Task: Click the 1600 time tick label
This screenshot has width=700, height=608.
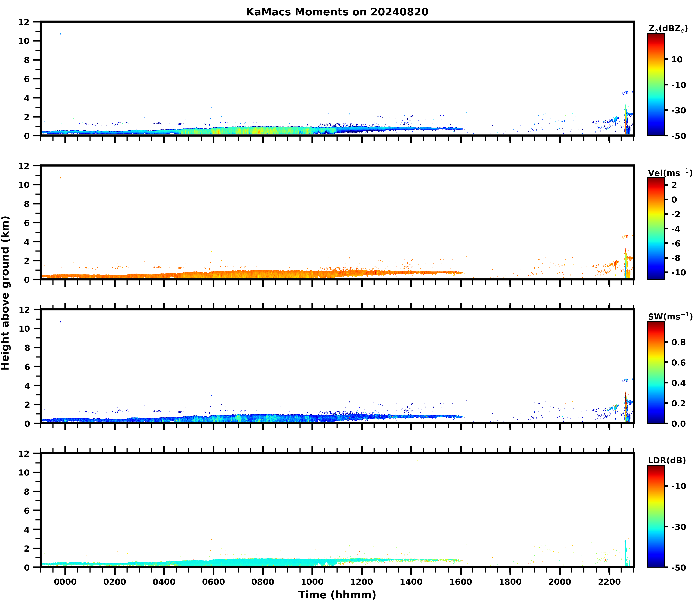Action: coord(460,582)
